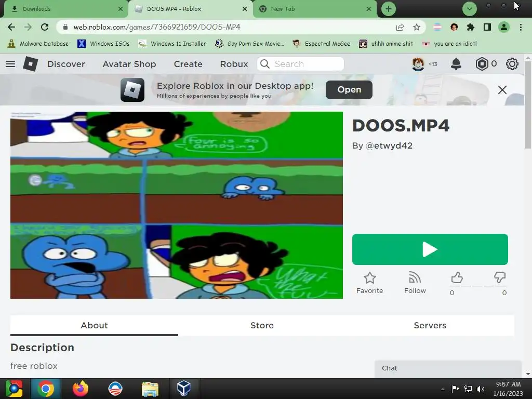Close the DOOS.MP4 - Roblox tab
Viewport: 532px width, 399px height.
tap(245, 9)
